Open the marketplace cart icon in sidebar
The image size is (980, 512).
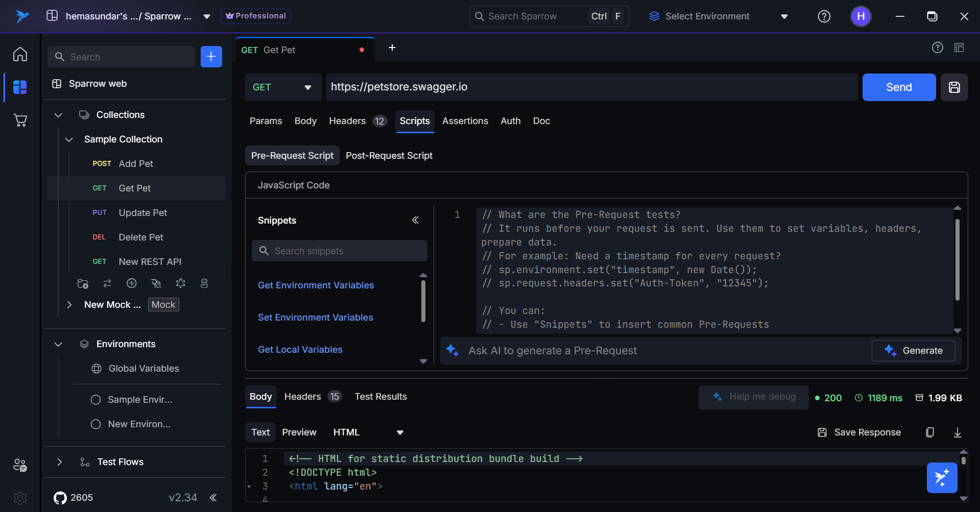click(20, 120)
